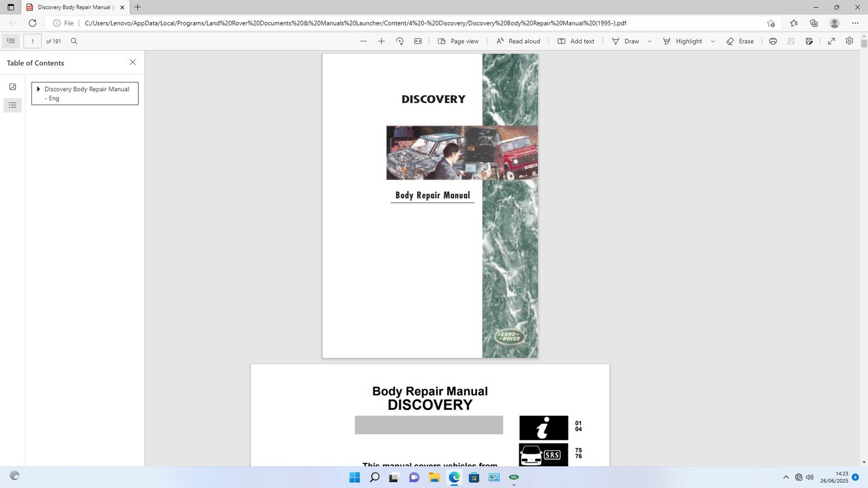Image resolution: width=868 pixels, height=488 pixels.
Task: Print the PDF document
Action: coord(773,41)
